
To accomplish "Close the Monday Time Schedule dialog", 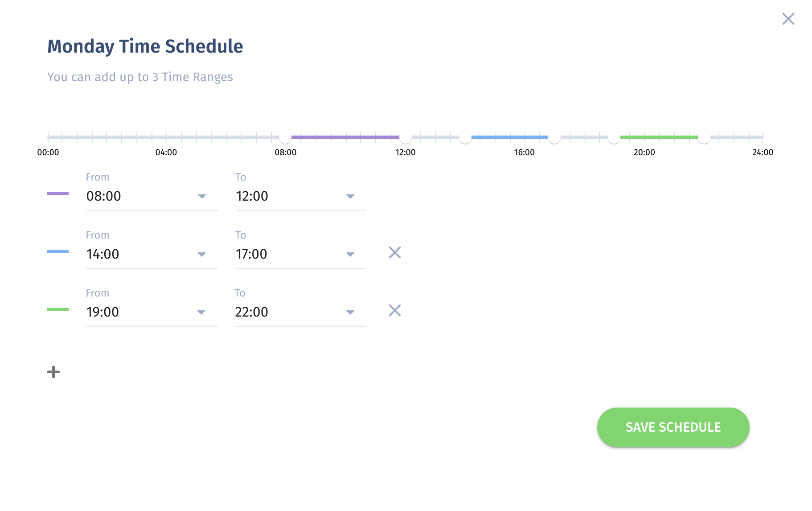I will (x=788, y=19).
